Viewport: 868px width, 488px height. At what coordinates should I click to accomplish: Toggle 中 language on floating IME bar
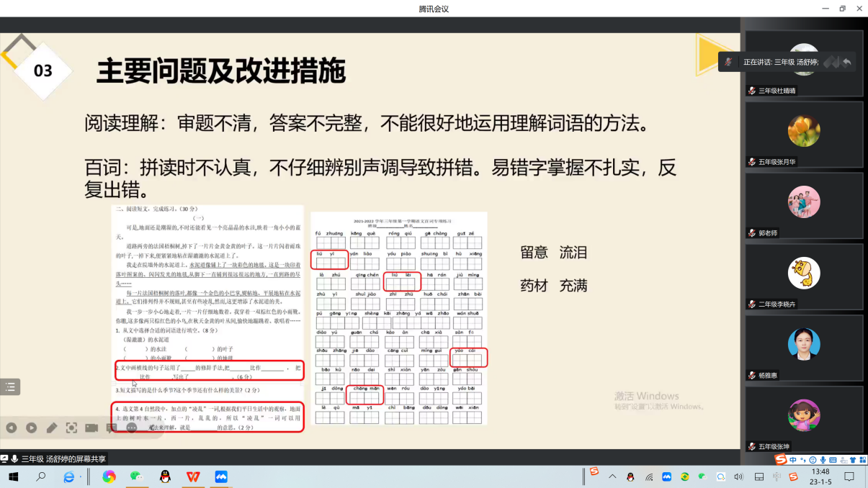point(793,459)
